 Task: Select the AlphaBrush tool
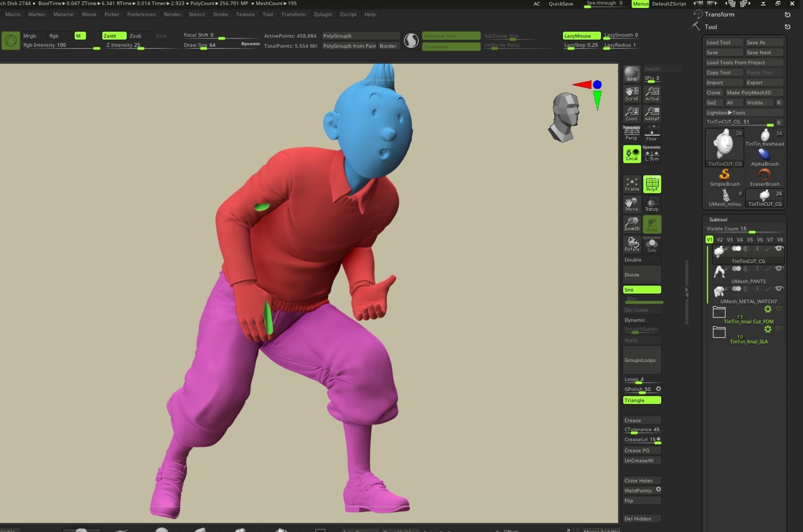[x=764, y=157]
